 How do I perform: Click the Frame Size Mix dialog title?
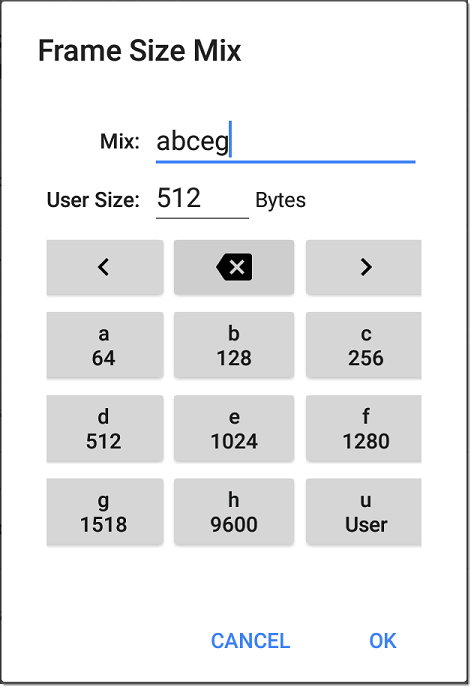coord(140,51)
